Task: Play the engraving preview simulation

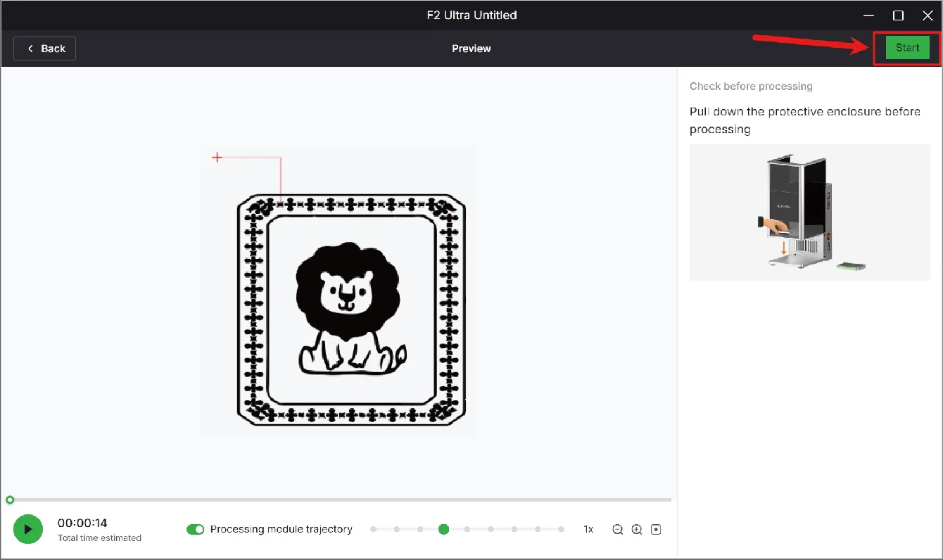Action: (x=28, y=529)
